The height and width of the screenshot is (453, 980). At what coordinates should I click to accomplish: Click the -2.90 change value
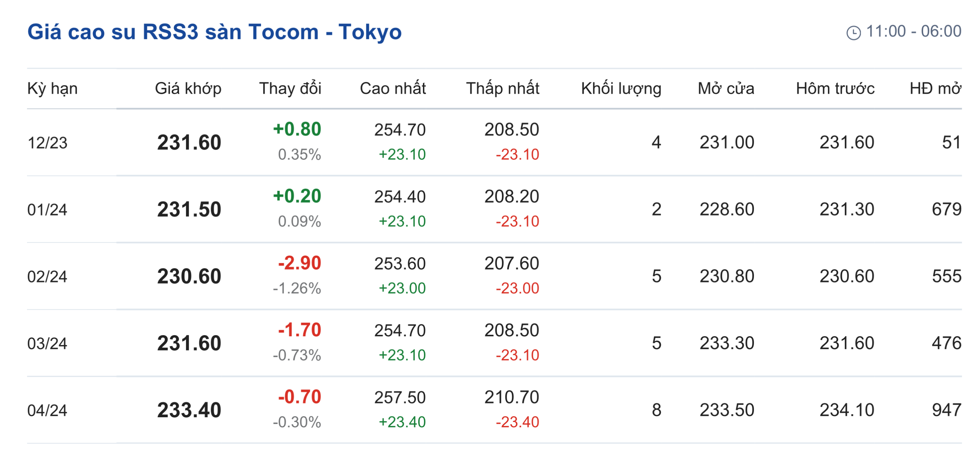click(299, 263)
